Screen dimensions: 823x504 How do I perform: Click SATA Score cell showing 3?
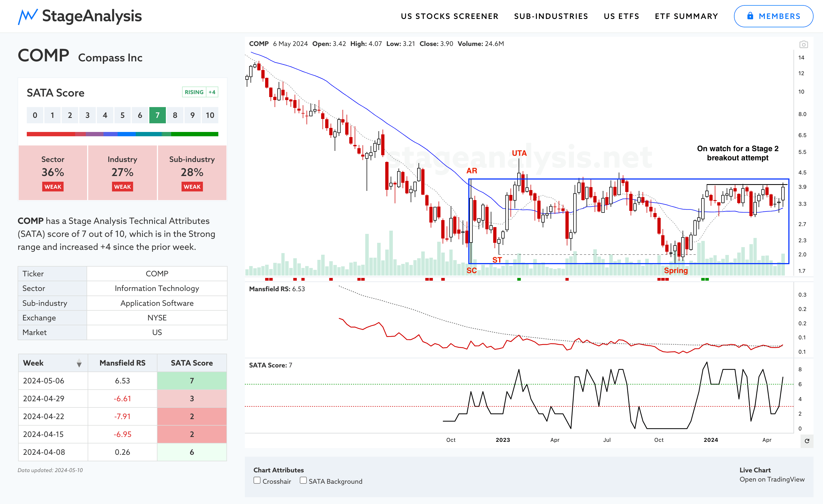point(192,399)
